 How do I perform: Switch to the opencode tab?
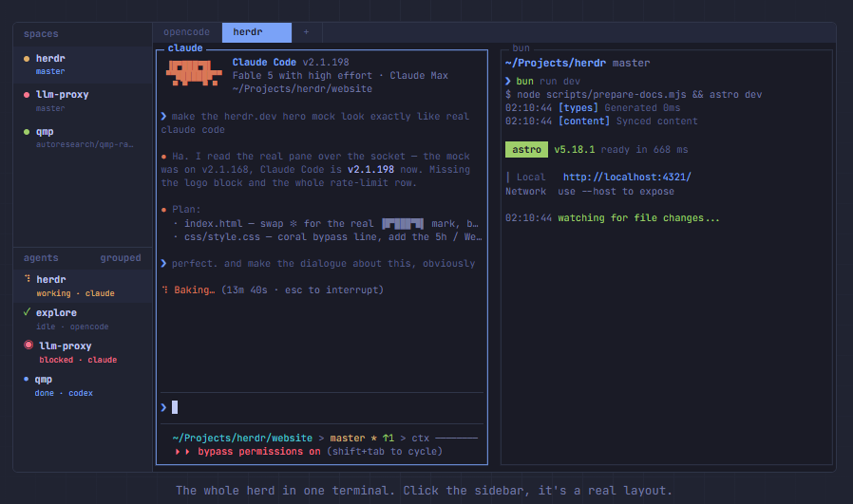point(186,32)
